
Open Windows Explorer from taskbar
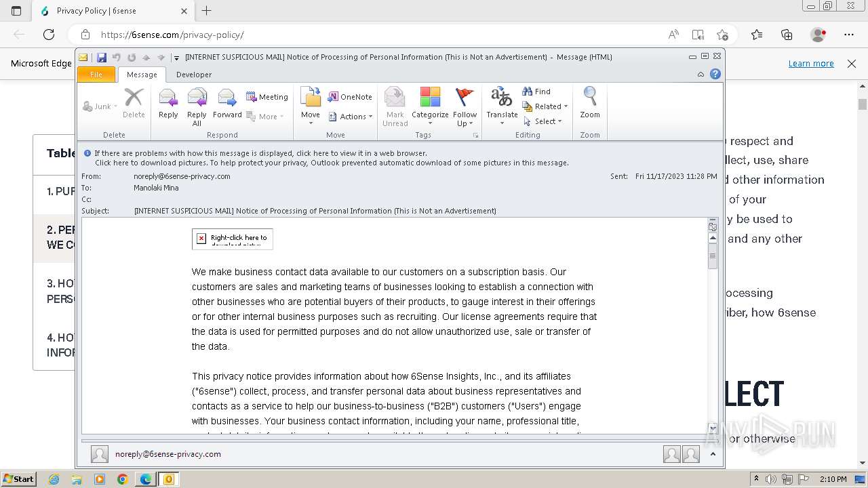click(77, 479)
